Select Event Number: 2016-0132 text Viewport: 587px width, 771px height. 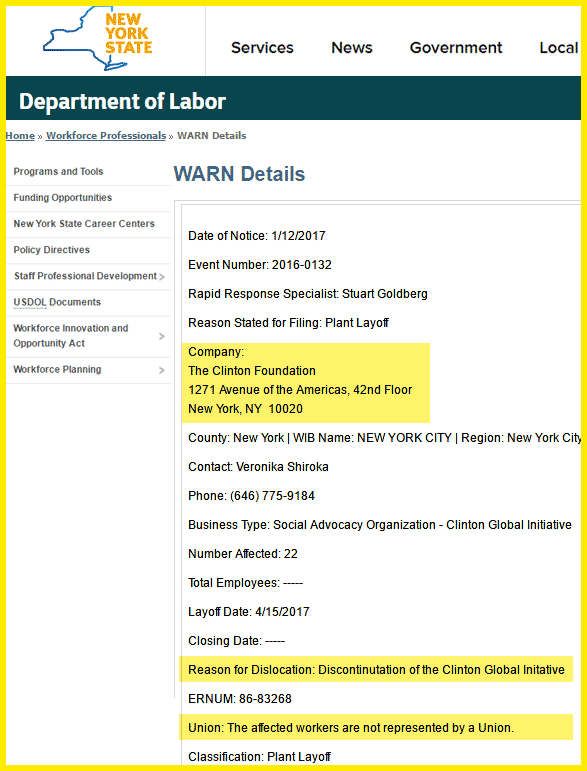click(x=260, y=265)
